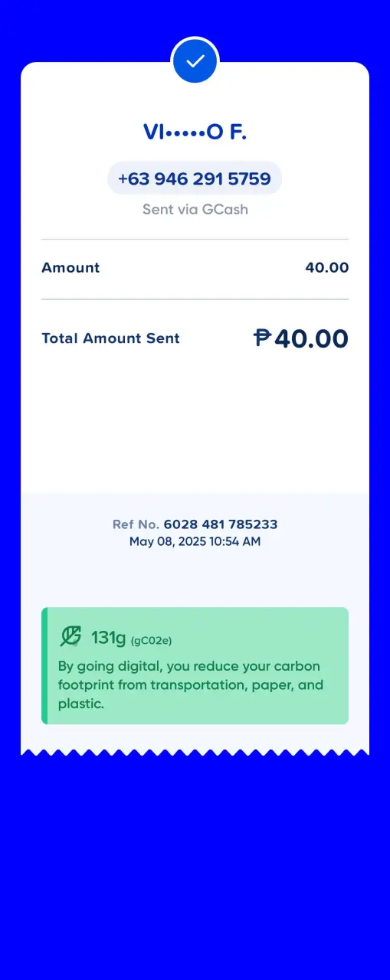Click the carbon footprint description text
The width and height of the screenshot is (390, 980).
tap(190, 684)
